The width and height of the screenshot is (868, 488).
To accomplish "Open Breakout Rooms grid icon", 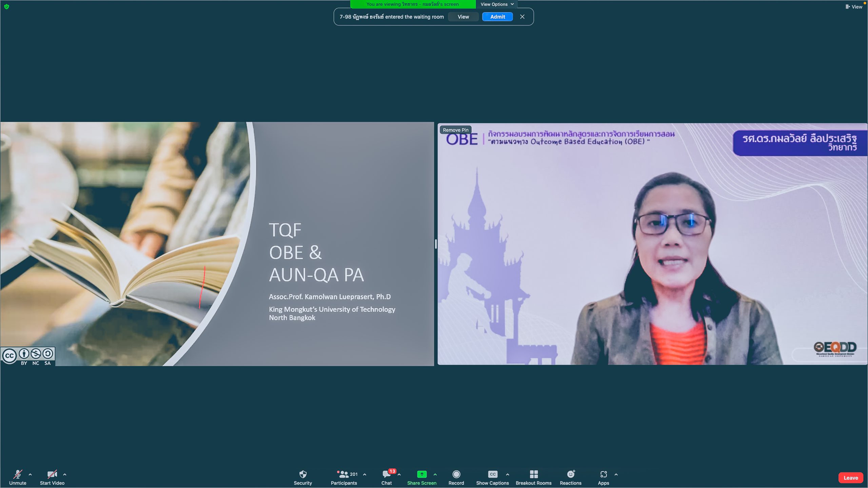I will tap(534, 474).
